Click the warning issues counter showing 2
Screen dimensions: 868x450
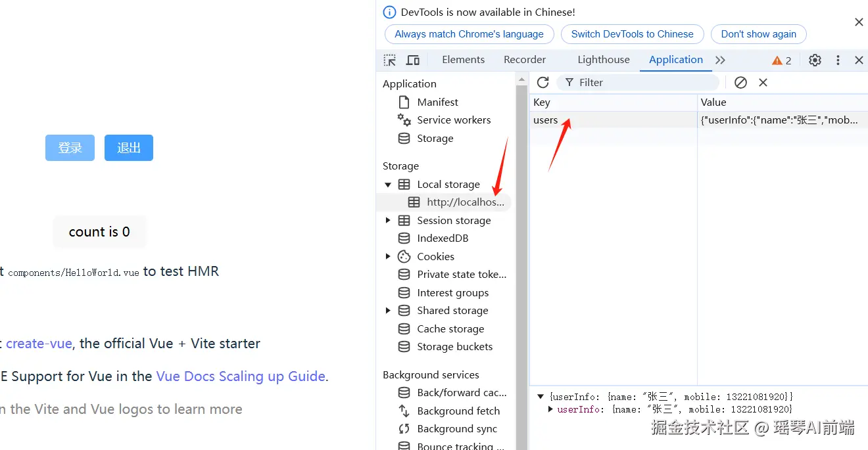coord(782,60)
